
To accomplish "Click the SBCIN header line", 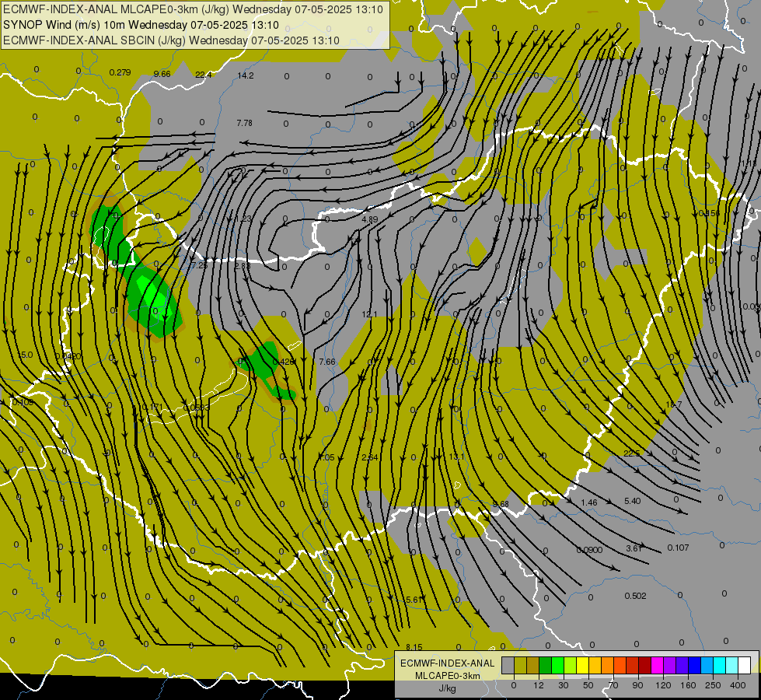I will (171, 40).
